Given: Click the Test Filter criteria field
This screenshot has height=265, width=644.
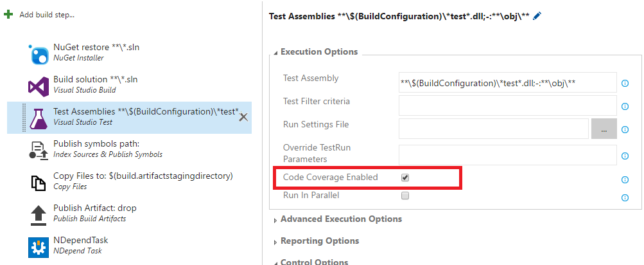Looking at the screenshot, I should pyautogui.click(x=507, y=105).
